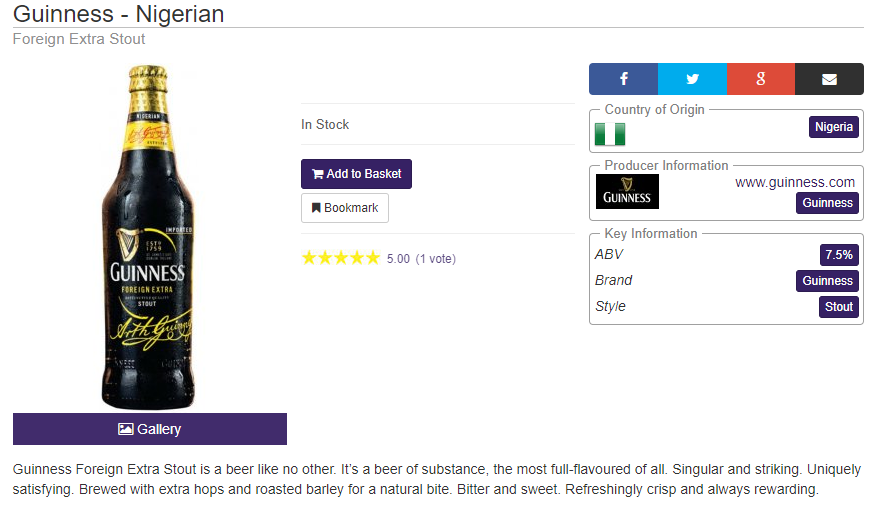The width and height of the screenshot is (871, 506).
Task: Select the Nigeria country tag
Action: 833,127
